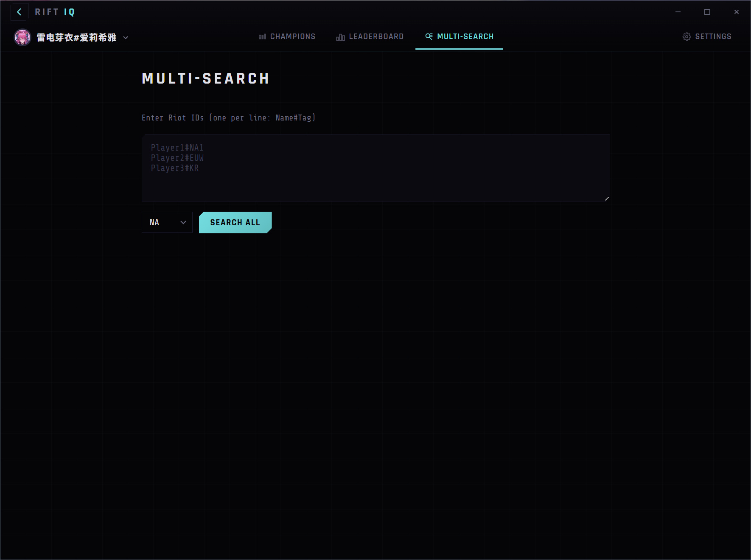Minimize the Rift IQ window

pyautogui.click(x=678, y=12)
